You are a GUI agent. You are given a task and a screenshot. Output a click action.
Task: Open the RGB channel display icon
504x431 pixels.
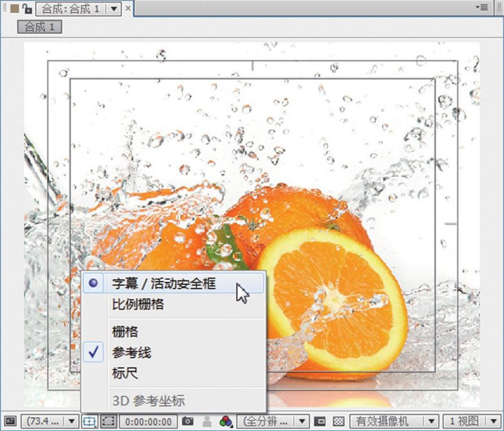227,422
